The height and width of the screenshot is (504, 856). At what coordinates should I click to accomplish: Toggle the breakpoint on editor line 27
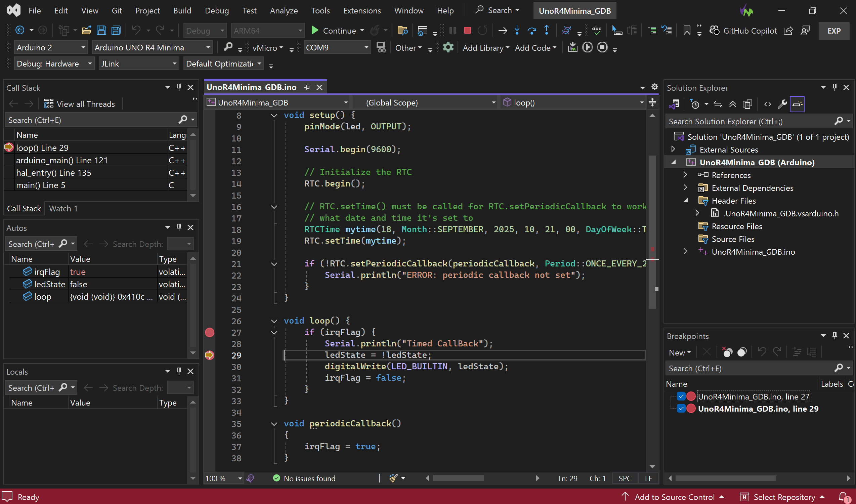210,333
